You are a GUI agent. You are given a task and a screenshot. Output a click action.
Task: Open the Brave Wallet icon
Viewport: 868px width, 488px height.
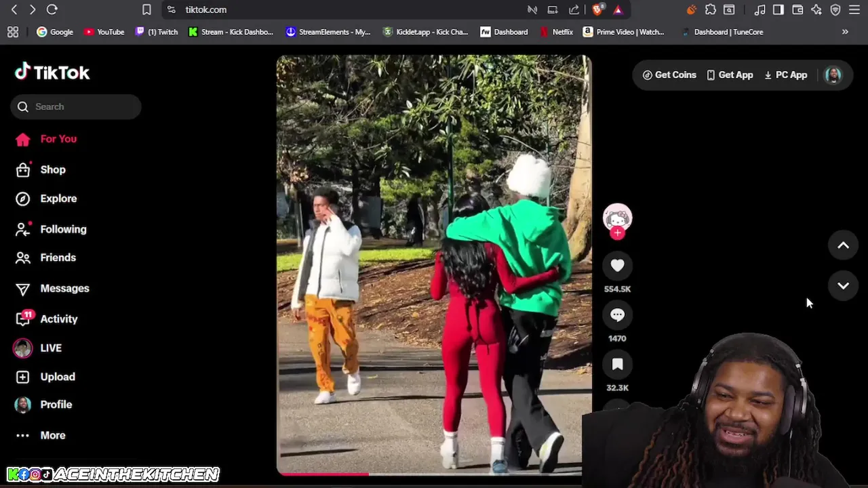click(x=797, y=9)
